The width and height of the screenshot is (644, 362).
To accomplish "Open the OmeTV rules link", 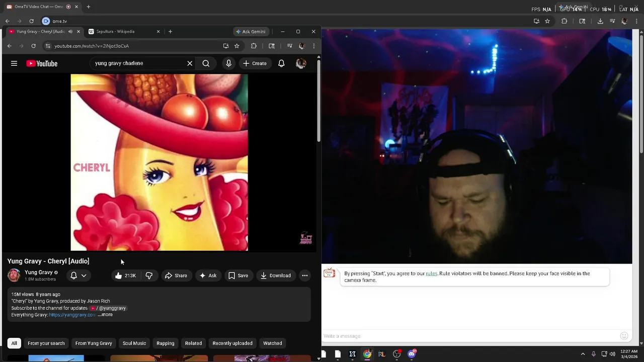I will (x=431, y=274).
